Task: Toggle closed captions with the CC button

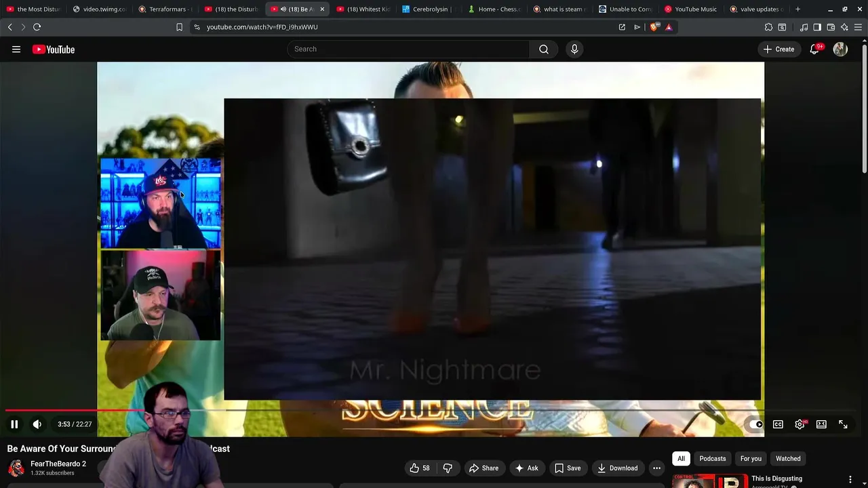Action: coord(778,424)
